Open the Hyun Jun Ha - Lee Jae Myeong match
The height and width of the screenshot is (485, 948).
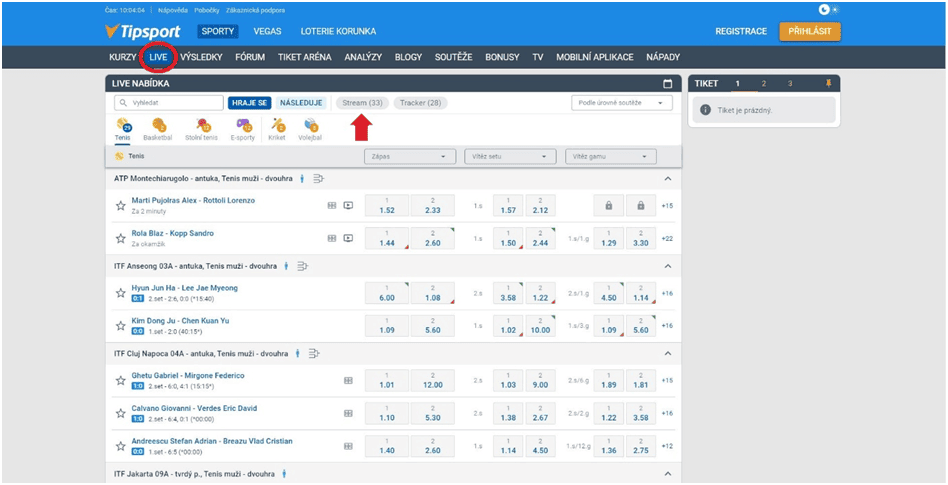click(185, 288)
